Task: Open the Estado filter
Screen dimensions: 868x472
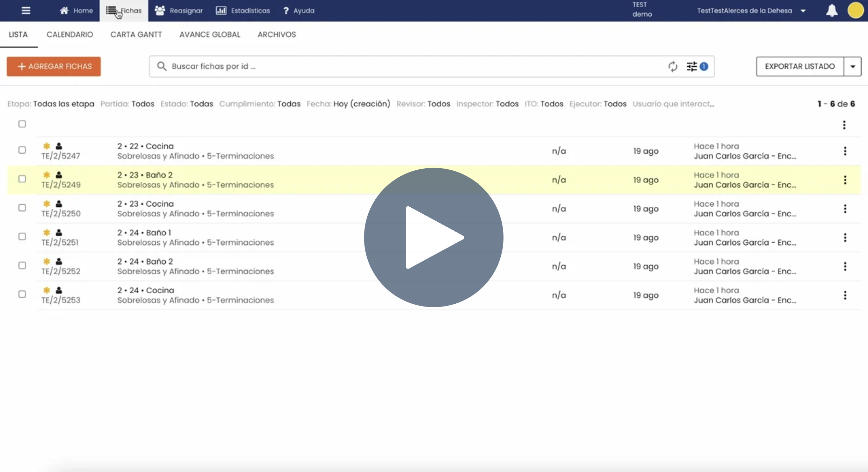Action: [x=187, y=104]
